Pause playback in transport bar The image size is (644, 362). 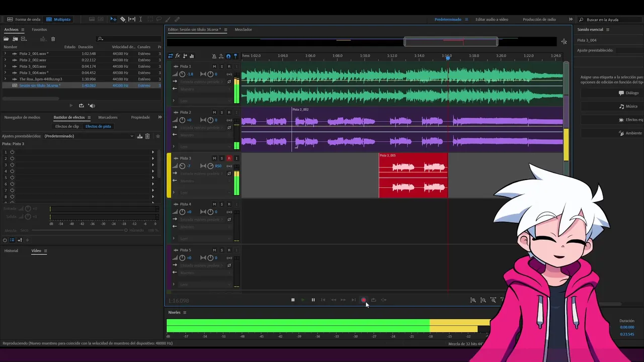coord(313,300)
